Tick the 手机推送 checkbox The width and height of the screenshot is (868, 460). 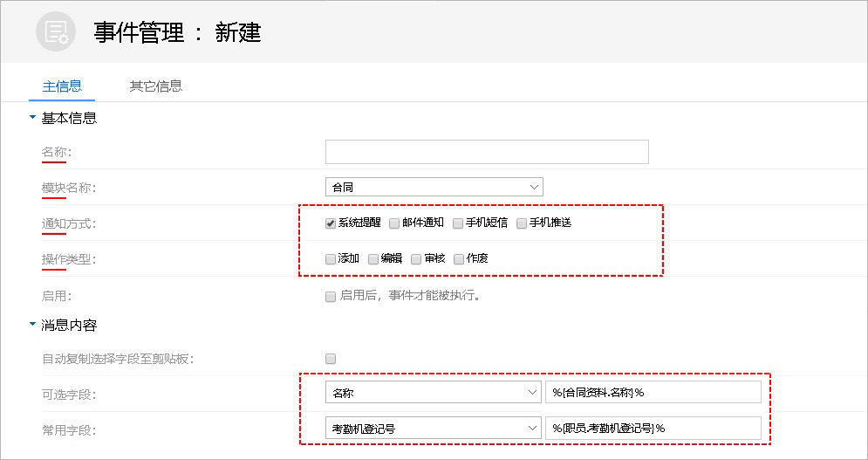pyautogui.click(x=522, y=223)
